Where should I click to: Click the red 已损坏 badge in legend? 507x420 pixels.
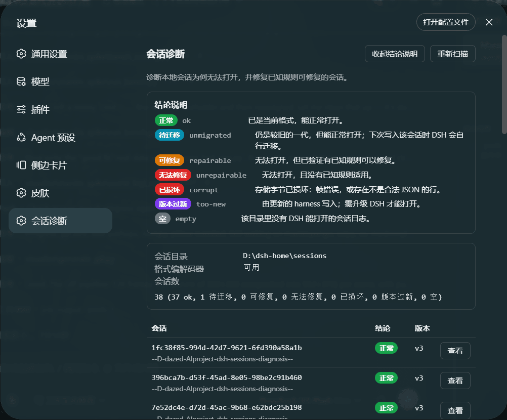coord(170,189)
